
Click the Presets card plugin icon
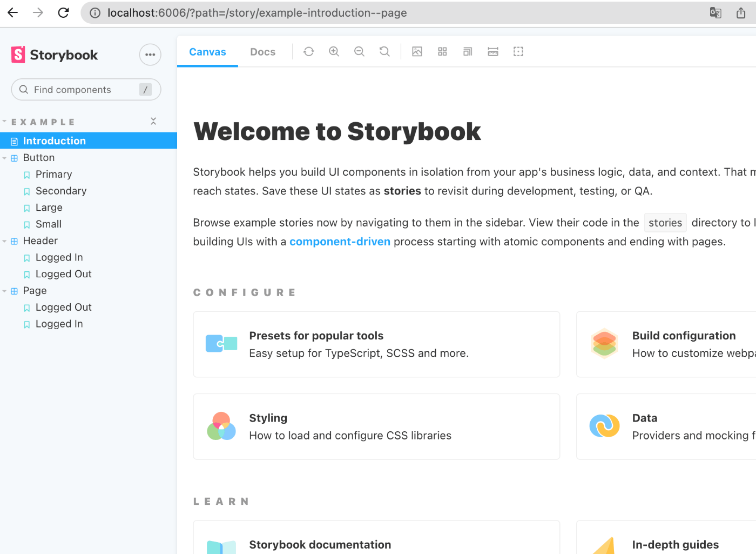[x=221, y=344]
